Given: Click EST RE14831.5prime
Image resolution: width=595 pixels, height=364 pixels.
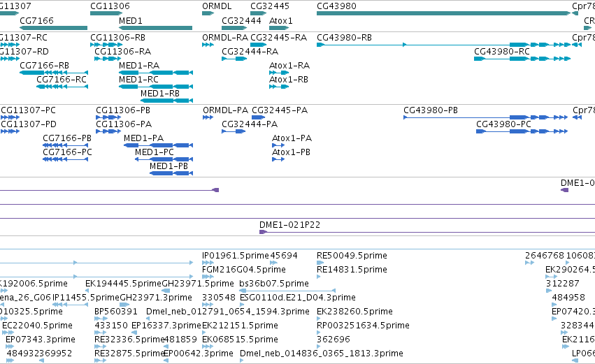Looking at the screenshot, I should pyautogui.click(x=352, y=270).
